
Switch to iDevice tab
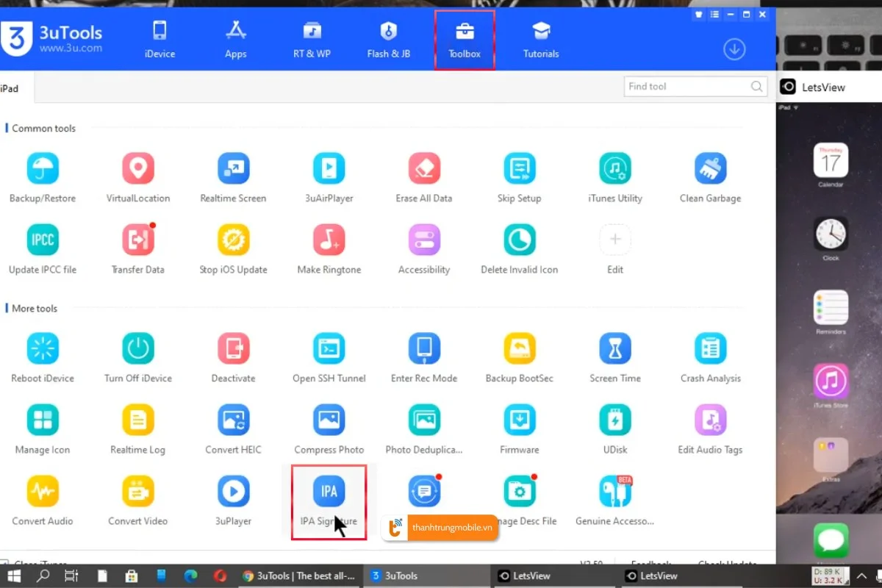tap(159, 40)
